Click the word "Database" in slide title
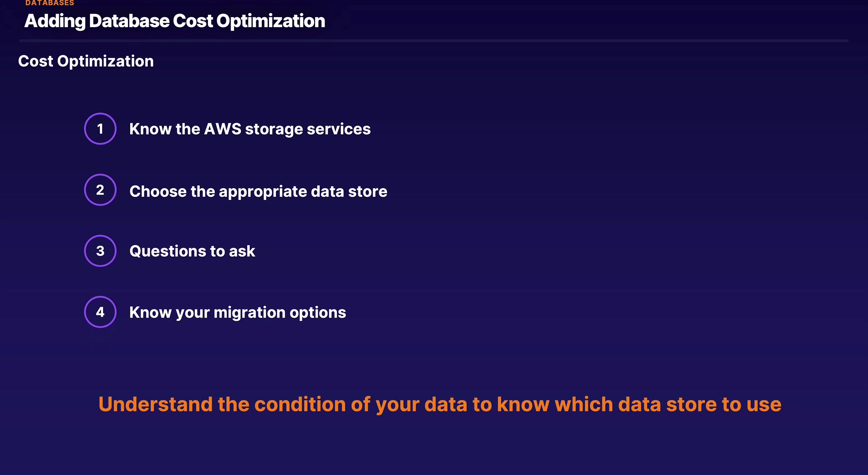 (x=129, y=21)
